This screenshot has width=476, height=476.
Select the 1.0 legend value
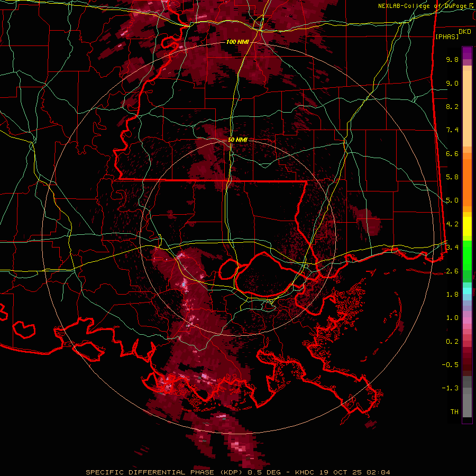[x=452, y=318]
